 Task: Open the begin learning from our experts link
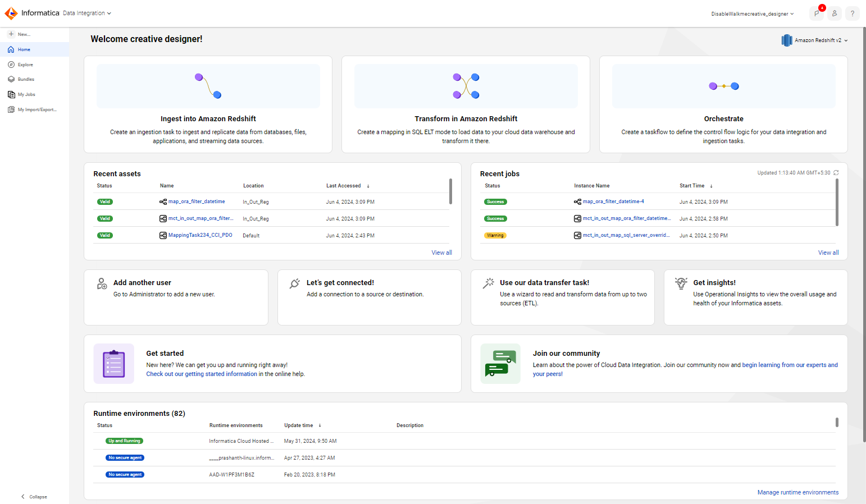(790, 365)
